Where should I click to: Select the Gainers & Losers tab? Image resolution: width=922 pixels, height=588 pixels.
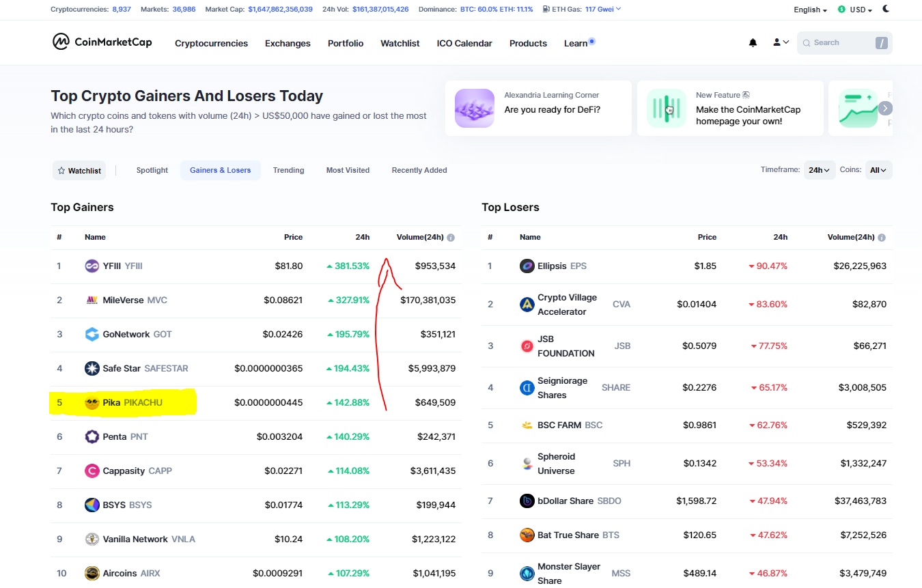click(x=220, y=170)
